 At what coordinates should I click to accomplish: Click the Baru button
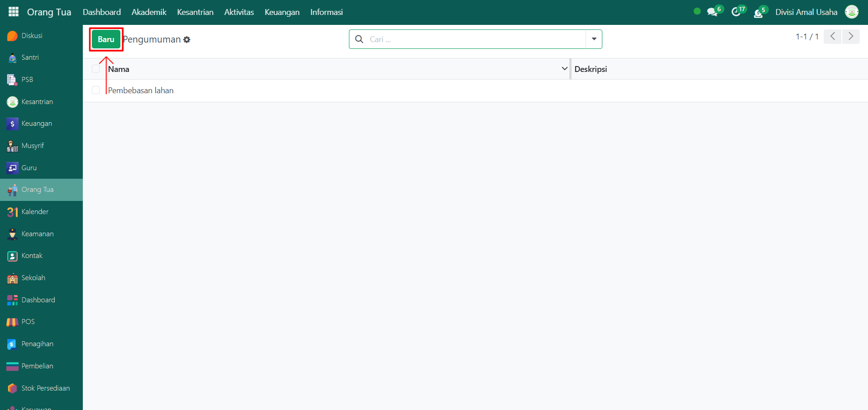pos(106,39)
